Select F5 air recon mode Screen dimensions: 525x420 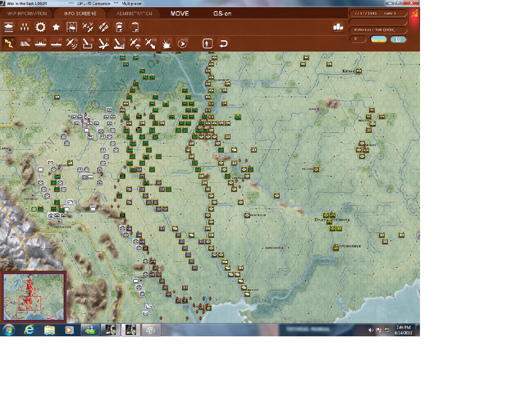[72, 43]
